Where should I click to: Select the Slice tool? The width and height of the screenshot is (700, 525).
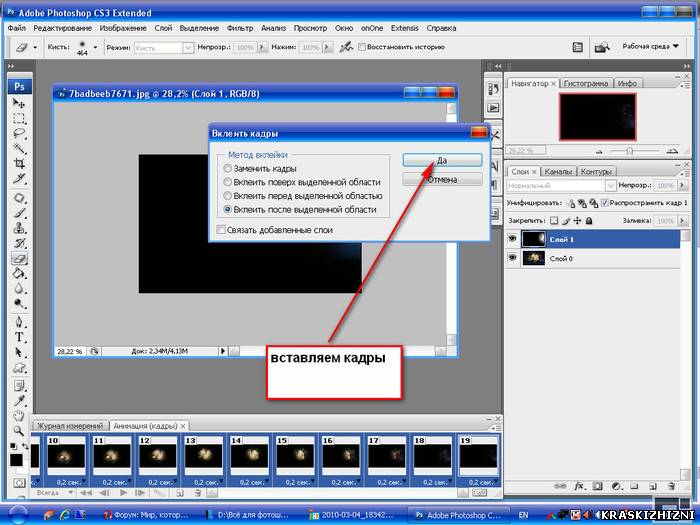[19, 179]
